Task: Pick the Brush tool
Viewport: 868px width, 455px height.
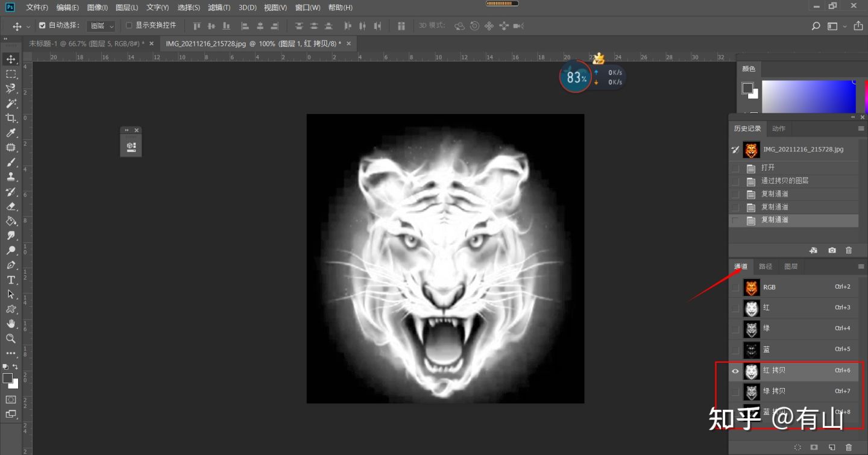Action: tap(11, 162)
